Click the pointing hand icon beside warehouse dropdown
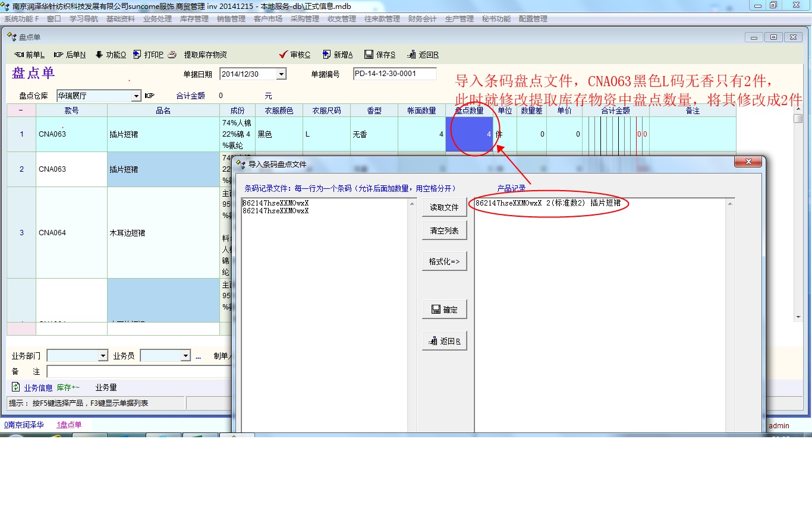 click(x=149, y=96)
